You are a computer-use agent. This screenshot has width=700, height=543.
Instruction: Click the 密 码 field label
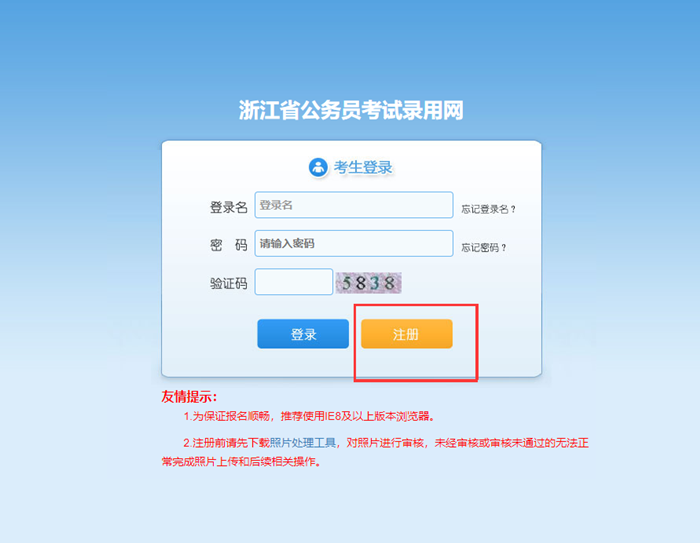tap(229, 245)
